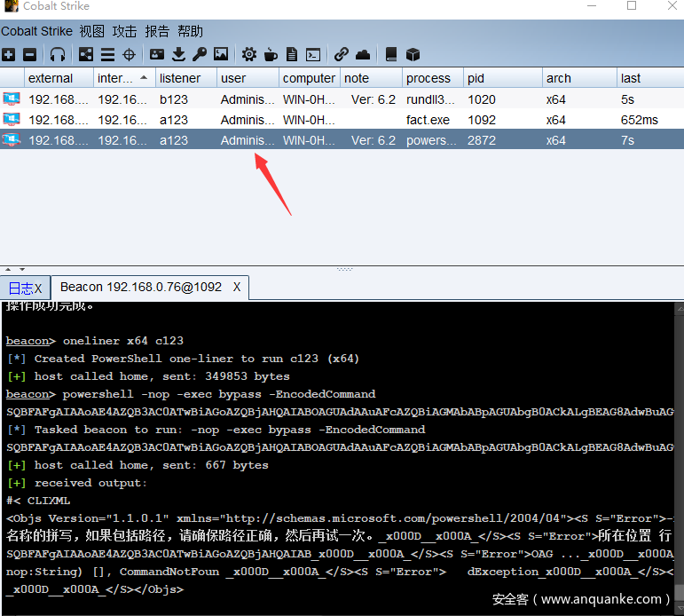Click the gear icon to generate an executable
Image resolution: width=684 pixels, height=616 pixels.
pos(249,54)
